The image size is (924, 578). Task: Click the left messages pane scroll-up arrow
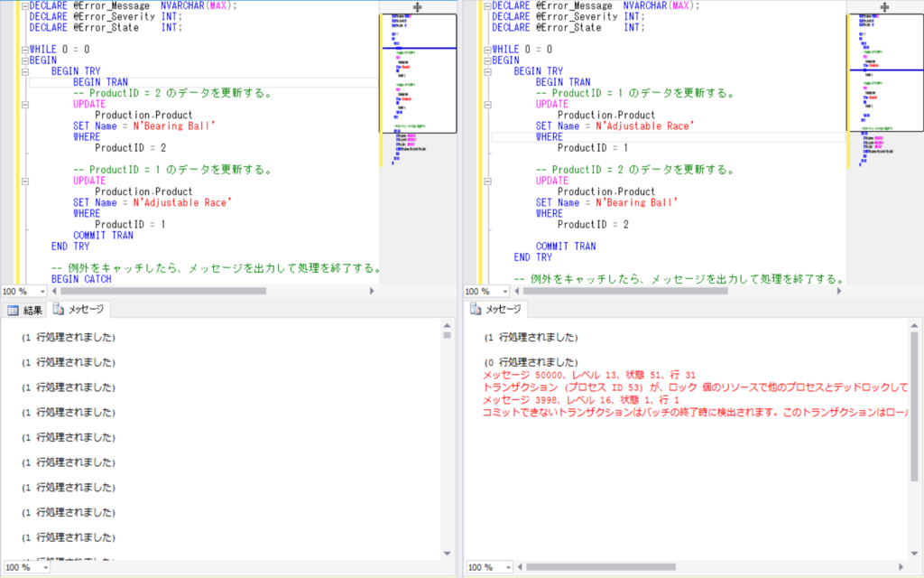pyautogui.click(x=448, y=325)
